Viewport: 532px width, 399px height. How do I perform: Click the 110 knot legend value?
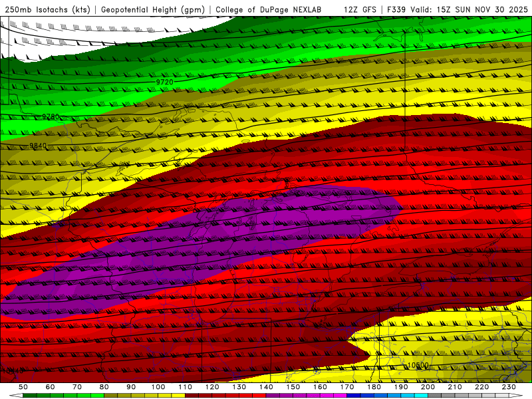[x=186, y=387]
